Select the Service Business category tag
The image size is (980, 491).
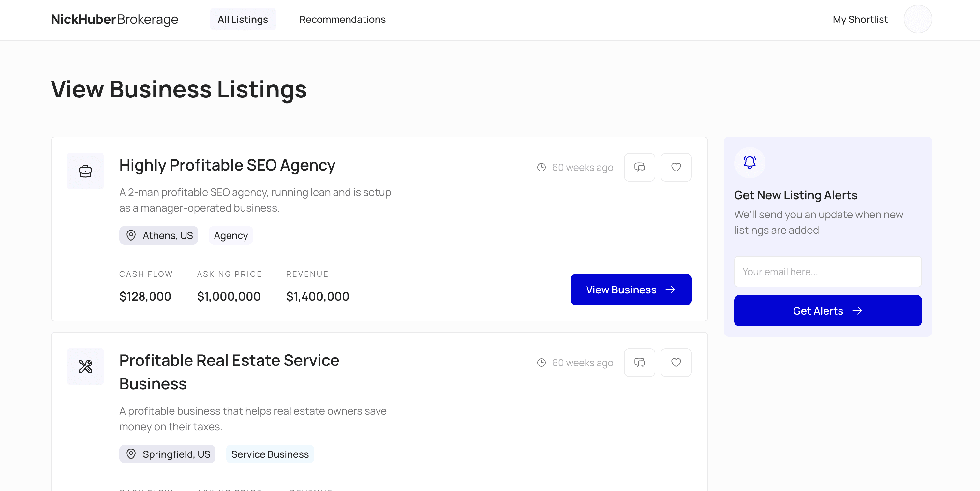pos(270,454)
